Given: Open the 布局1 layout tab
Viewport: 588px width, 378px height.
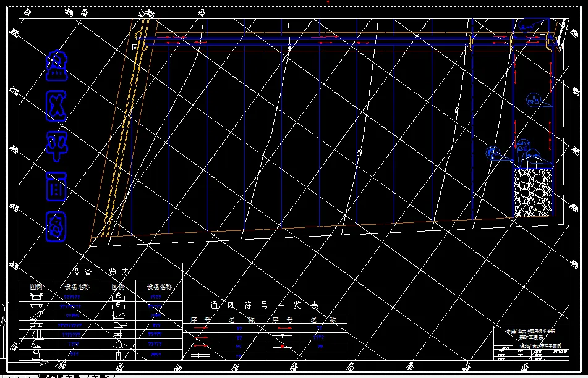Looking at the screenshot, I should 74,376.
